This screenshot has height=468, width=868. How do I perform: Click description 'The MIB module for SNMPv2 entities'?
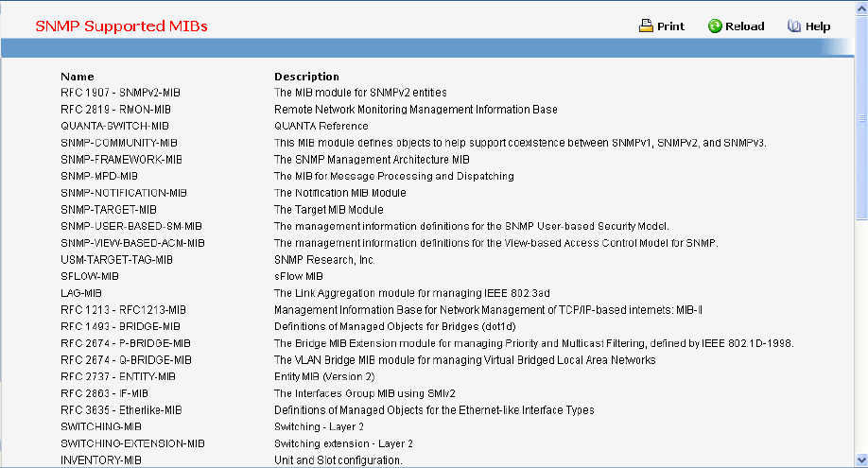tap(360, 93)
